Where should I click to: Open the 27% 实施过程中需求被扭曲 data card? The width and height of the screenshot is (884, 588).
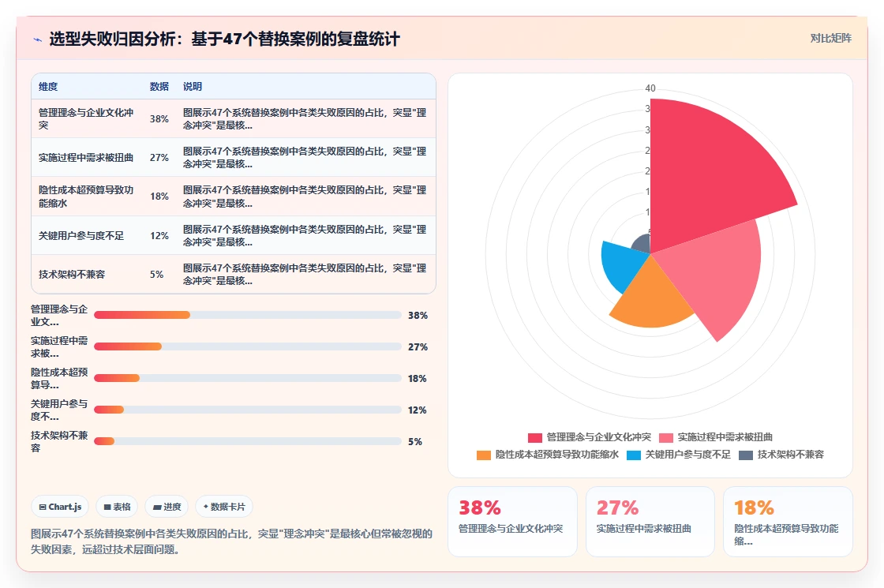[x=650, y=522]
